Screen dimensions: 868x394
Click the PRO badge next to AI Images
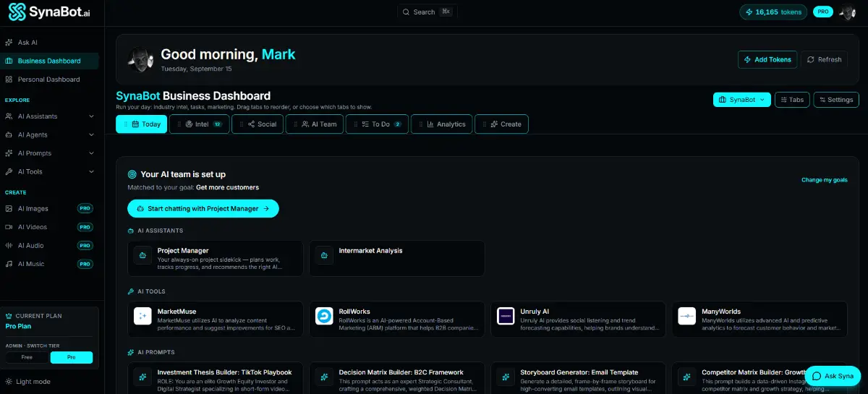tap(85, 208)
